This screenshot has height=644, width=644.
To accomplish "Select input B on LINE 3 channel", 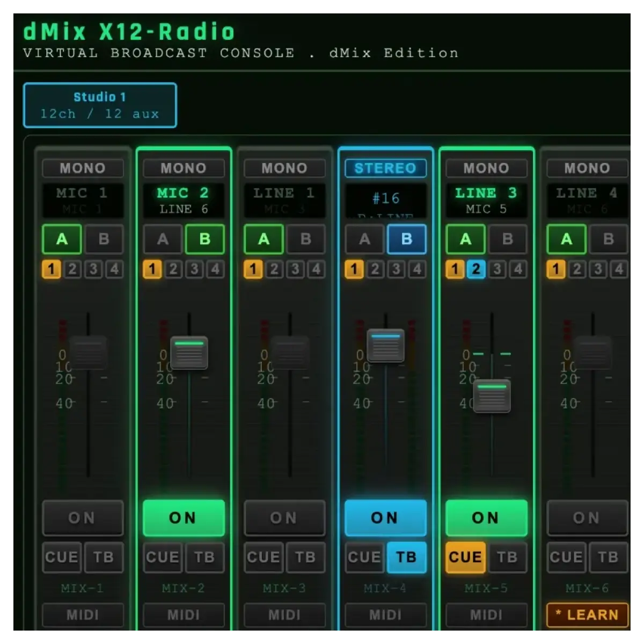I will pos(507,239).
